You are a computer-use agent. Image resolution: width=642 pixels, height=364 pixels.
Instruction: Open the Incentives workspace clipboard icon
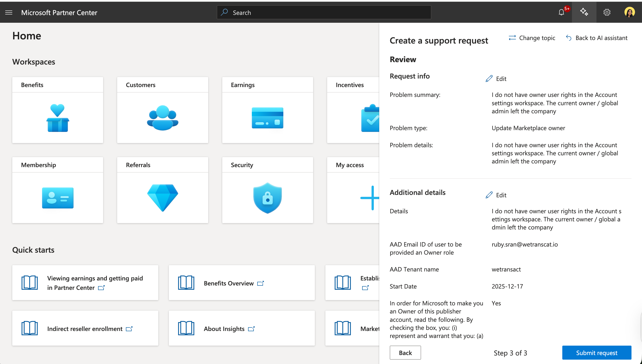click(x=370, y=118)
